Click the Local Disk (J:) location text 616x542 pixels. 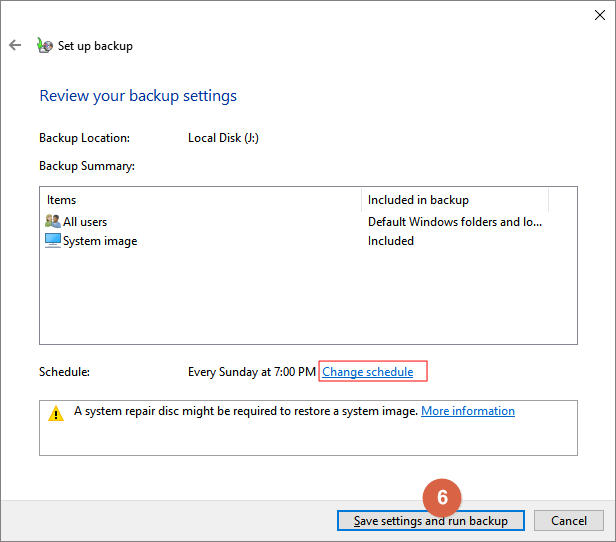click(224, 138)
